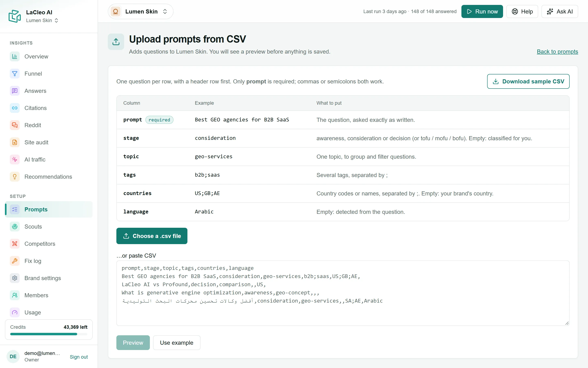Screen dimensions: 588x368
Task: Click the upload icon beside the page title
Action: [116, 42]
